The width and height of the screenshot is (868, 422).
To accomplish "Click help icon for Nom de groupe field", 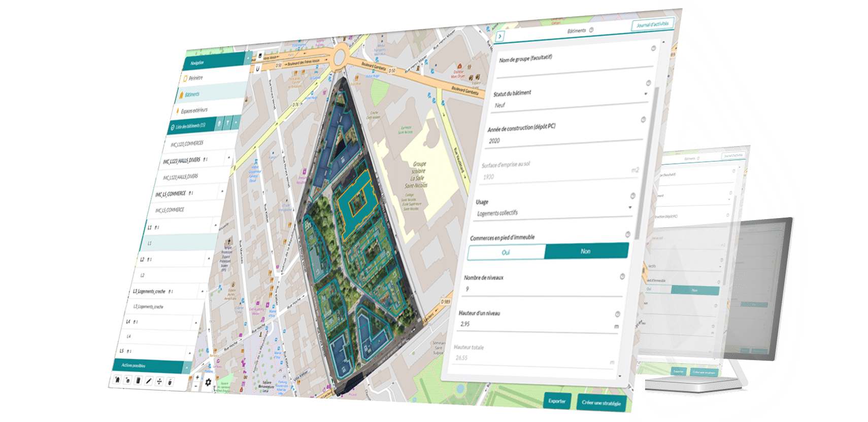I will click(x=654, y=48).
